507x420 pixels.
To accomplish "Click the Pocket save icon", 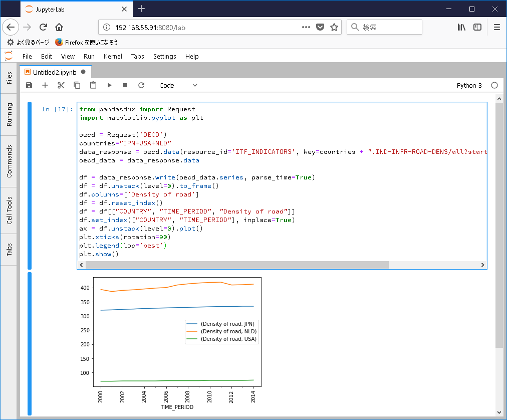I will click(320, 27).
